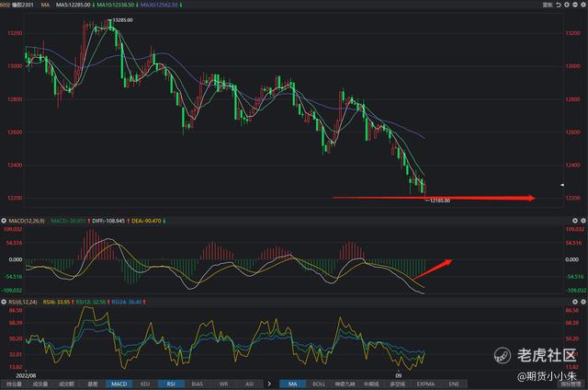
Task: Select the KDJ indicator tab
Action: [x=145, y=384]
